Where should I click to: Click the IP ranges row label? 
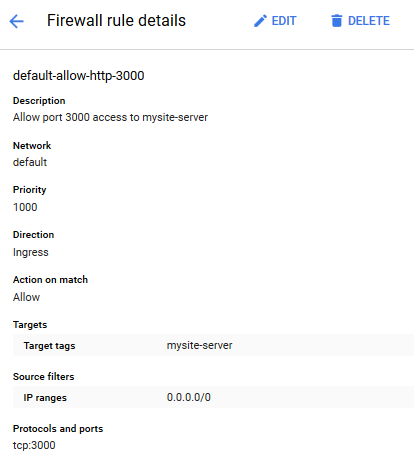(x=45, y=398)
